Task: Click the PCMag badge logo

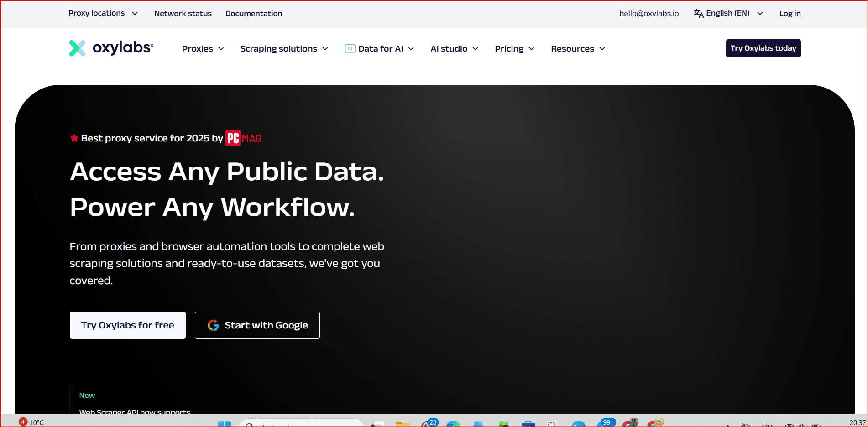Action: click(244, 138)
